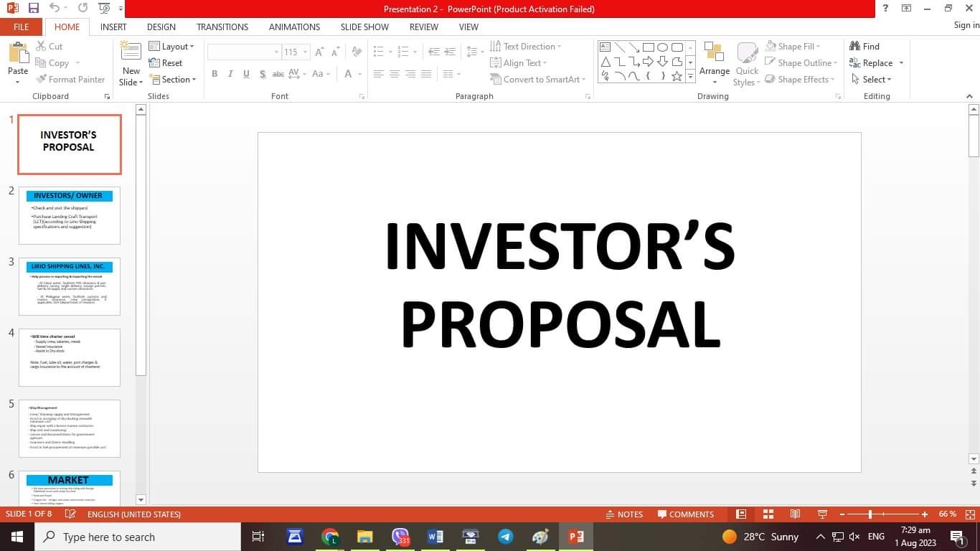Expand Shape Fill options

793,47
